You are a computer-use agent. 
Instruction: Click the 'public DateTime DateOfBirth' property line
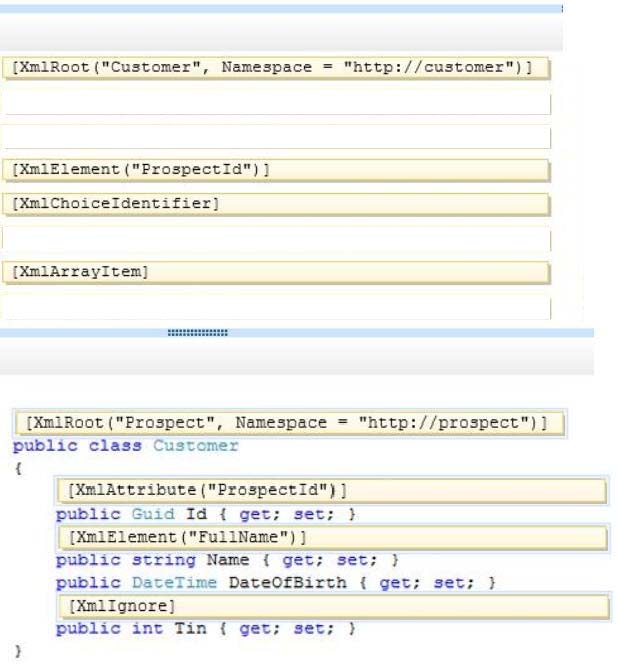click(x=276, y=583)
